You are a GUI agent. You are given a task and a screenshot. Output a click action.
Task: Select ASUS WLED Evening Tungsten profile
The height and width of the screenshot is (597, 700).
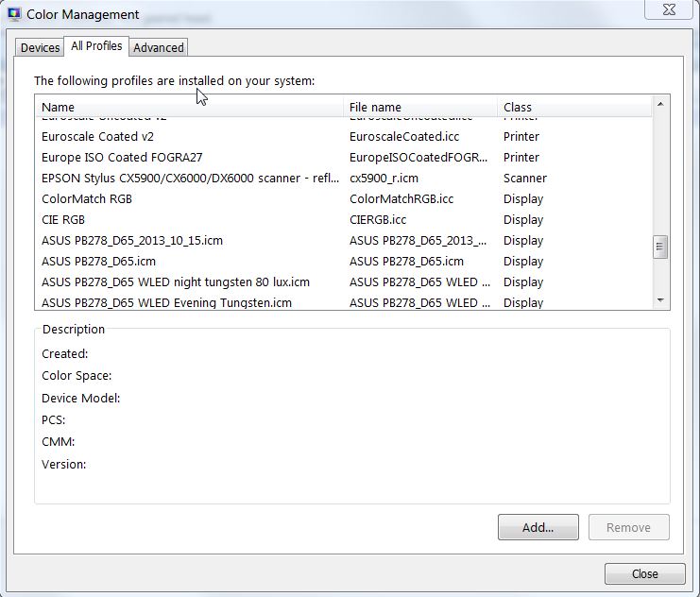coord(166,302)
